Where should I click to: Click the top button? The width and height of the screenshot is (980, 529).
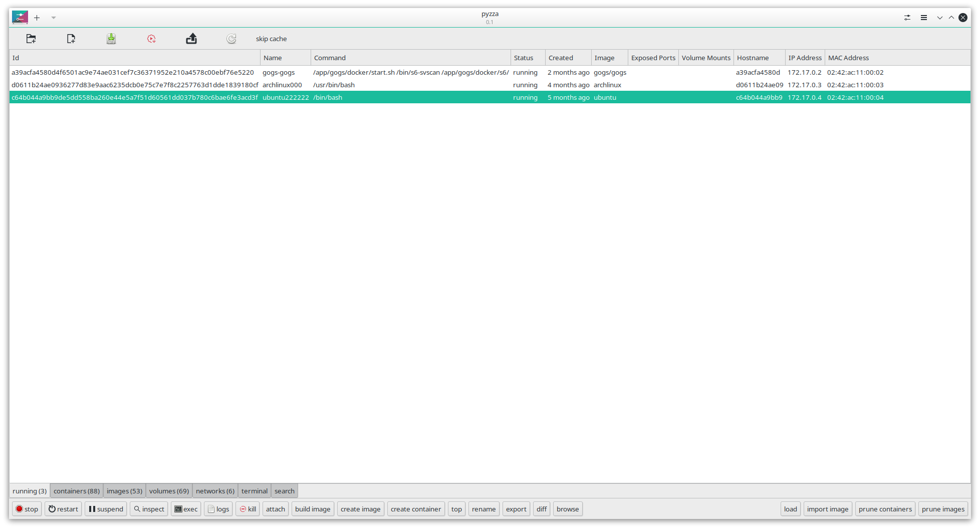coord(456,509)
